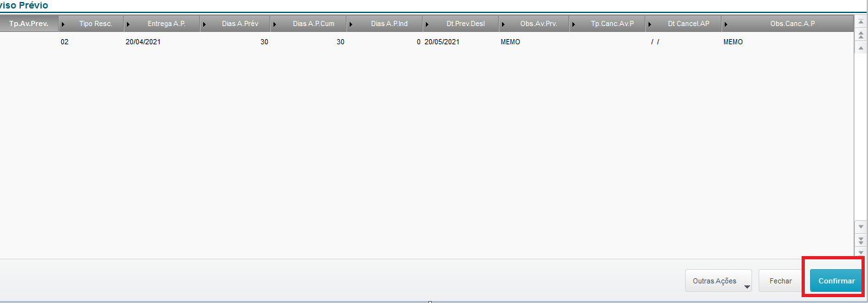The image size is (868, 303).
Task: Select the 20/05/2021 date cell
Action: coord(460,42)
